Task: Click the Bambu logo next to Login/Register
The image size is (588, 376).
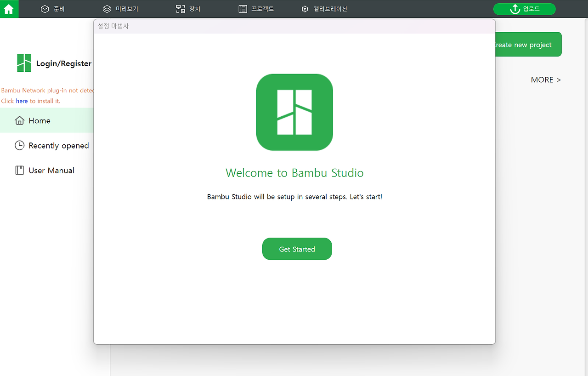Action: [x=24, y=63]
